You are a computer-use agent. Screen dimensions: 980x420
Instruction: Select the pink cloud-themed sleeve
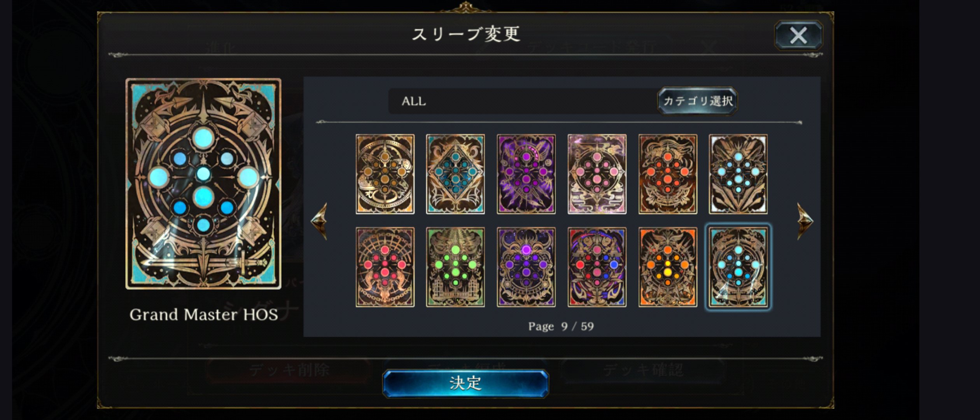click(597, 174)
